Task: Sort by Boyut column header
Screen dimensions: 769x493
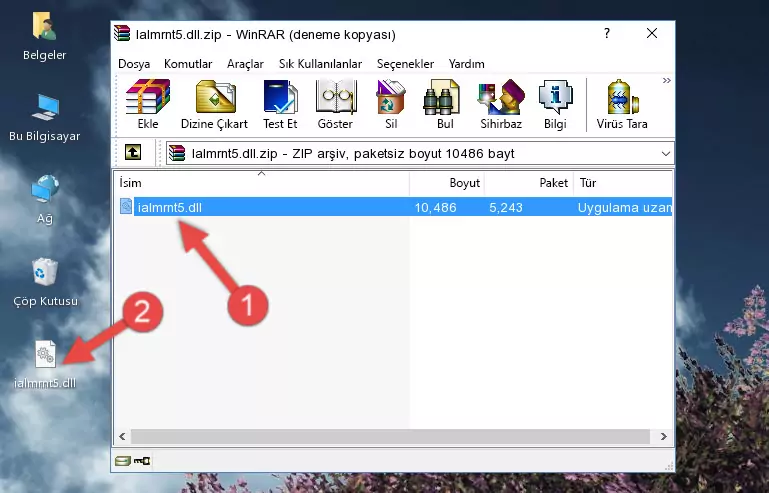Action: [x=447, y=182]
